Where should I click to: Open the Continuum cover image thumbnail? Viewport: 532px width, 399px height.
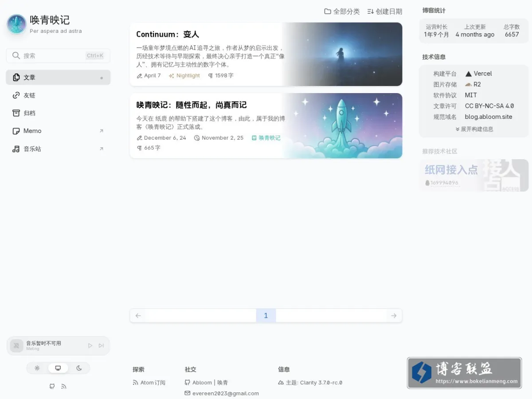342,54
